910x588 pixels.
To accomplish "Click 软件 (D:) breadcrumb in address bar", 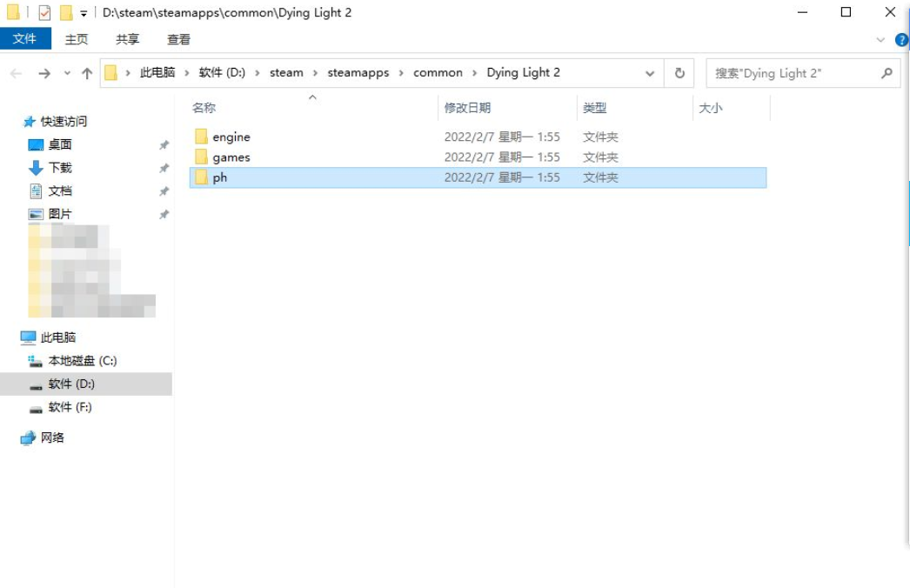I will 222,72.
